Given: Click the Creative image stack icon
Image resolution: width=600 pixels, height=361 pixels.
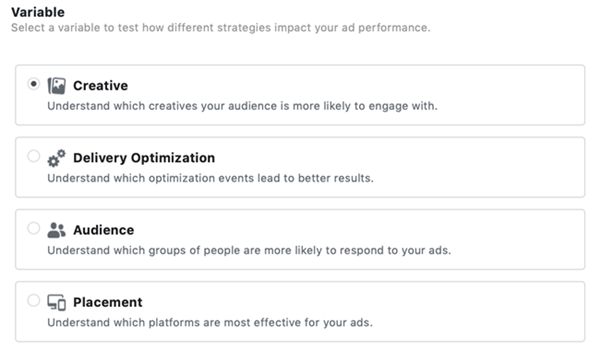Looking at the screenshot, I should (x=56, y=86).
